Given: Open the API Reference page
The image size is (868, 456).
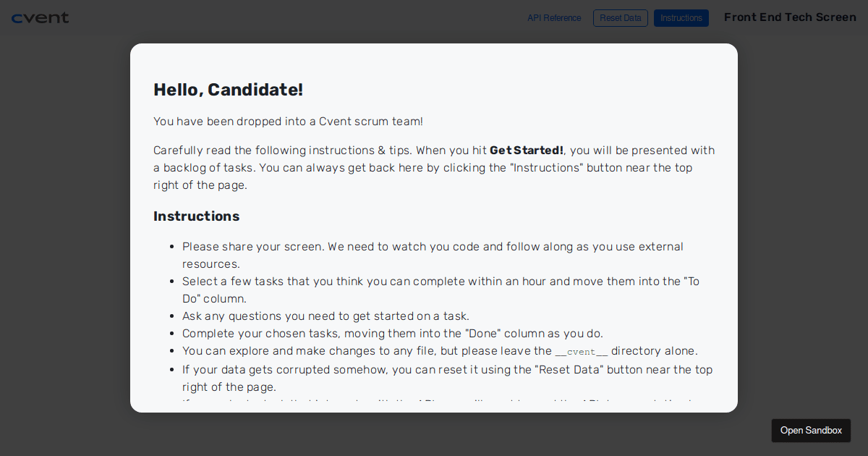Looking at the screenshot, I should pos(554,18).
